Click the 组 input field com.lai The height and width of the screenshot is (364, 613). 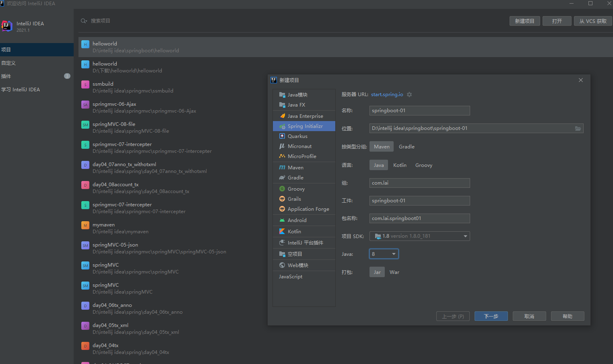tap(420, 183)
